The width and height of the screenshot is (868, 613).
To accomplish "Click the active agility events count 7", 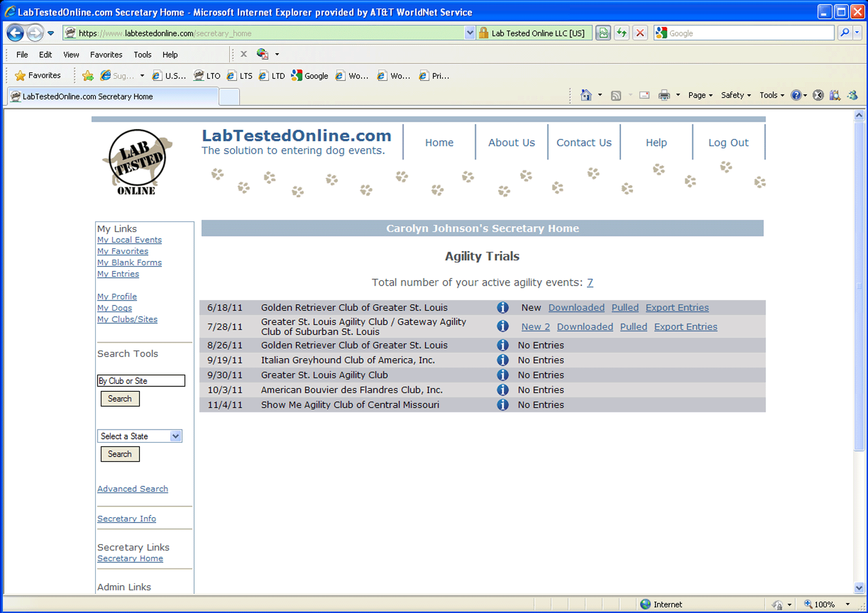I will pyautogui.click(x=590, y=282).
